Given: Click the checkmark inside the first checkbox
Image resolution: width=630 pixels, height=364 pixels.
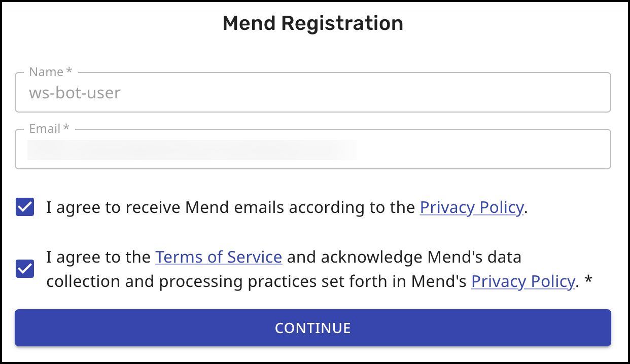Looking at the screenshot, I should click(24, 207).
